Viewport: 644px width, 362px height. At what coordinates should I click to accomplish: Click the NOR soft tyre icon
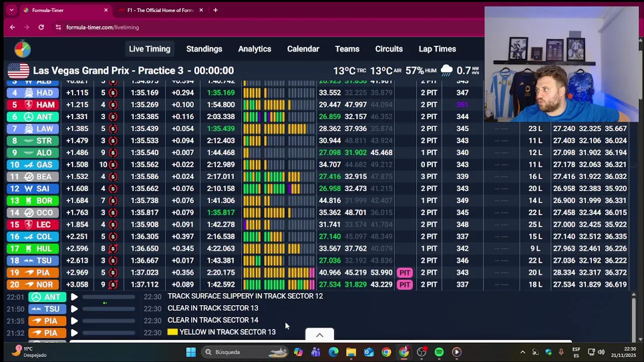(x=113, y=285)
